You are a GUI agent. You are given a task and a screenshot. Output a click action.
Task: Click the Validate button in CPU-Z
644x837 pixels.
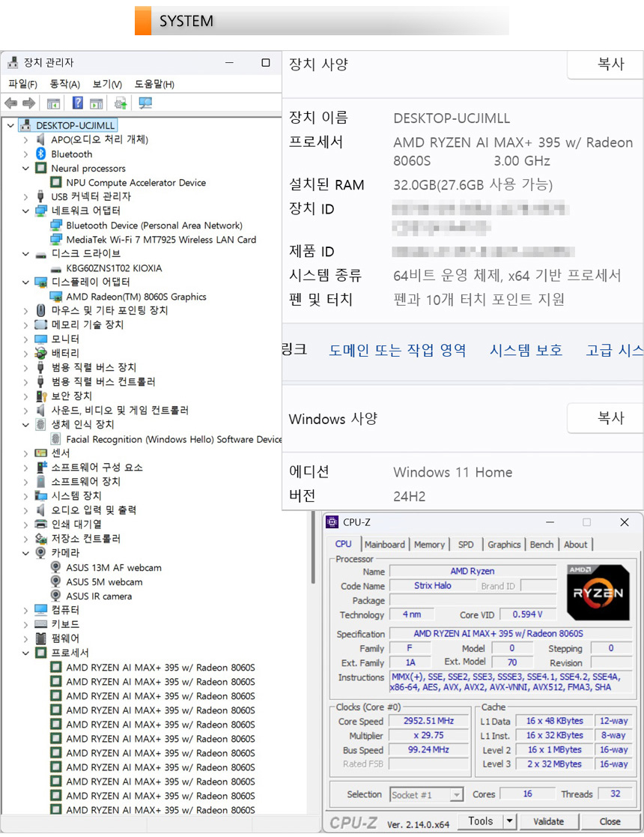tap(548, 821)
